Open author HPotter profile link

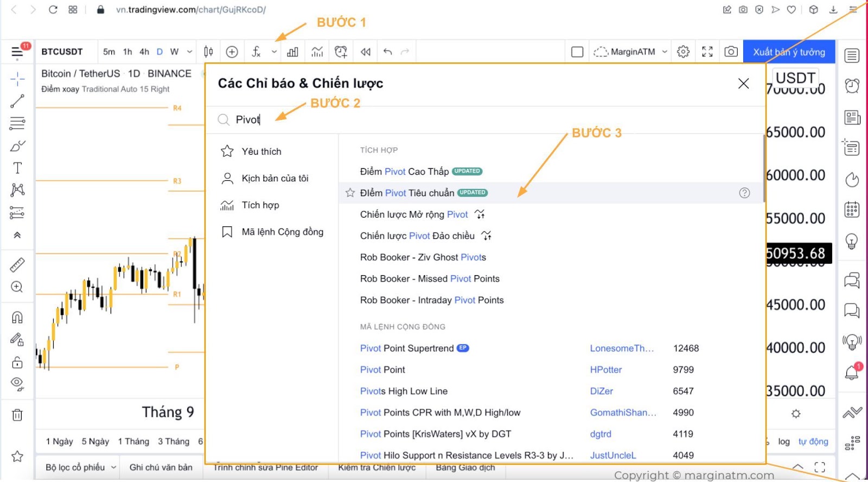click(606, 370)
